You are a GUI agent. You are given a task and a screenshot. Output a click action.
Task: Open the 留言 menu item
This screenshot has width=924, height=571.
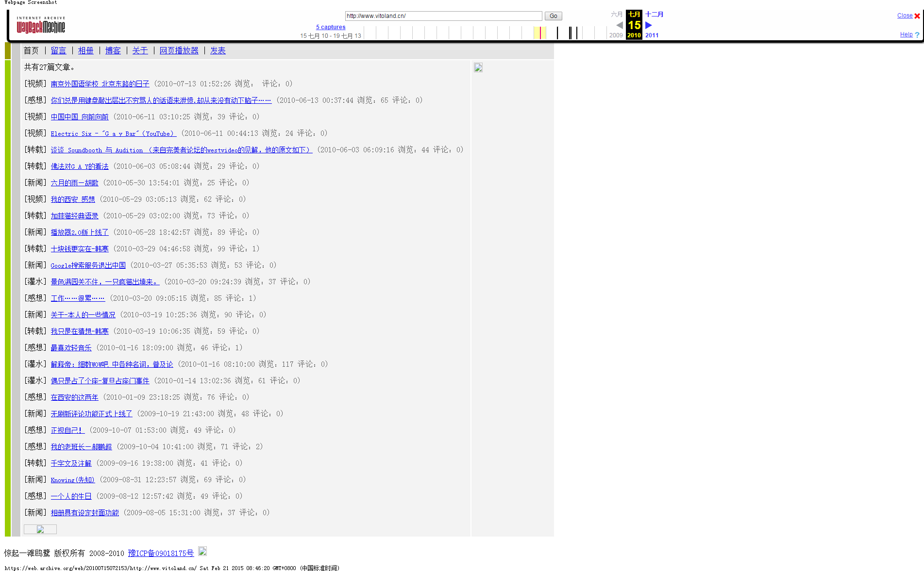58,50
